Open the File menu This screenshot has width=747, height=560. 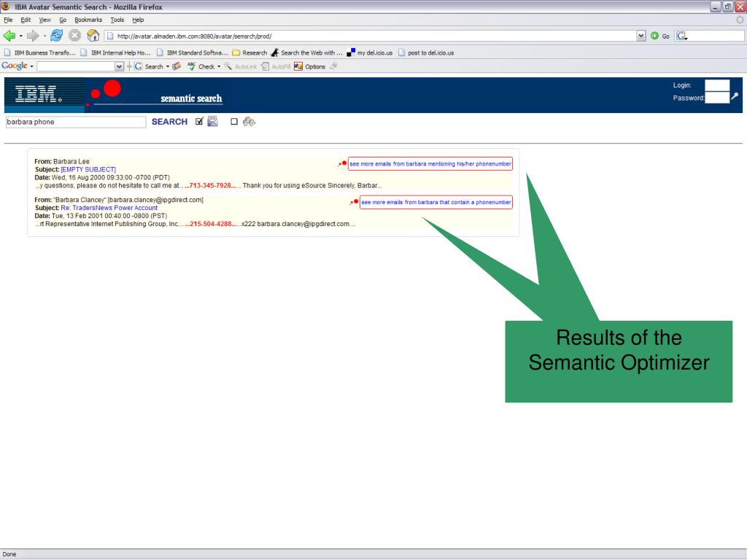(8, 20)
